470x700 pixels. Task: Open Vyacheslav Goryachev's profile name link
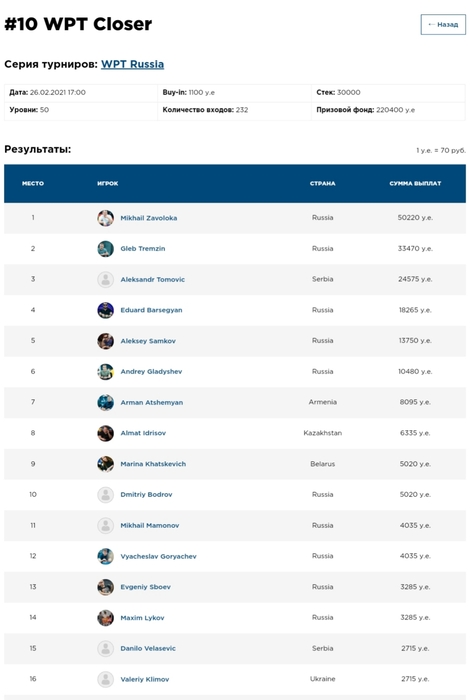pyautogui.click(x=158, y=556)
